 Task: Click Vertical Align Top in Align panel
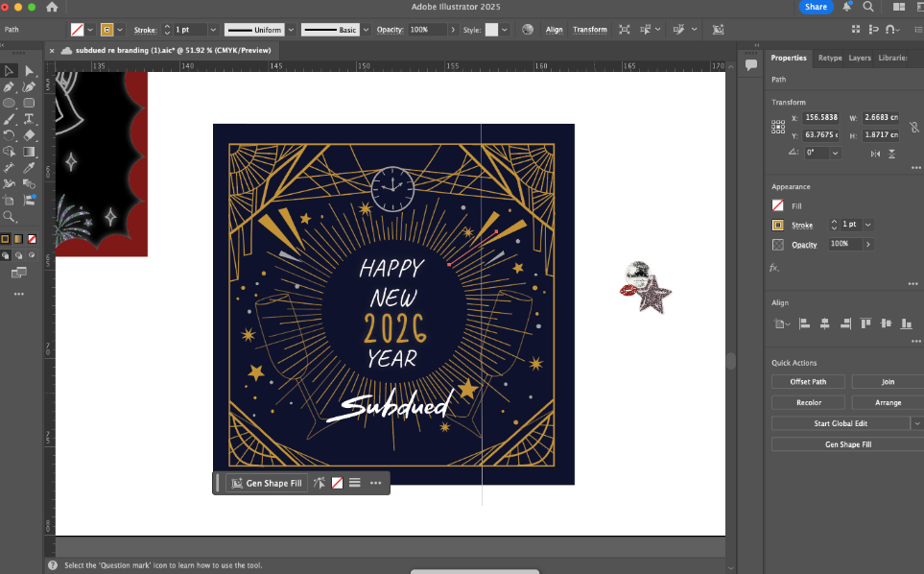pyautogui.click(x=865, y=323)
